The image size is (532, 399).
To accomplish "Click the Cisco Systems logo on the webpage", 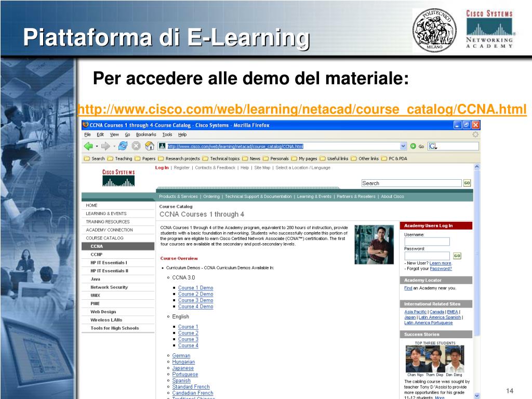I will coord(118,178).
